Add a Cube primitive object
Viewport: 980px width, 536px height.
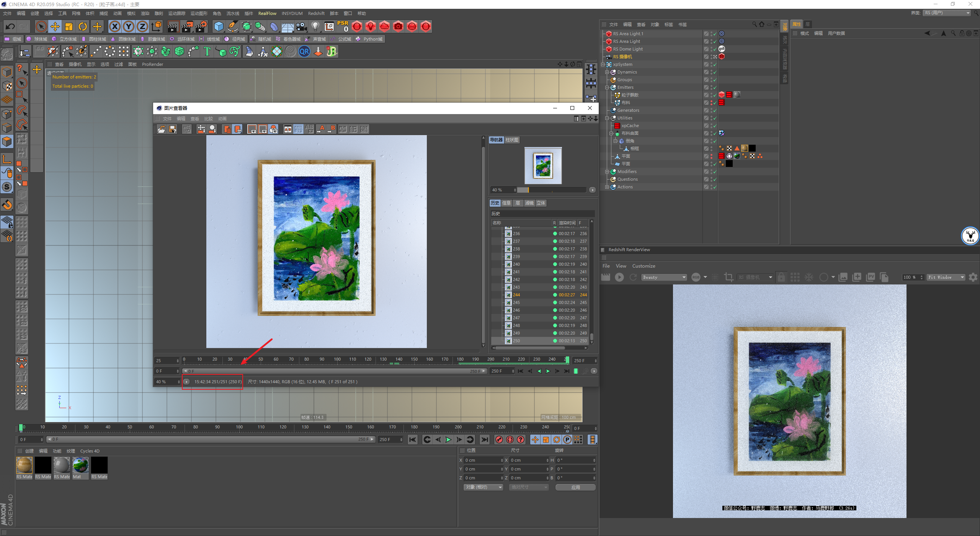[219, 26]
